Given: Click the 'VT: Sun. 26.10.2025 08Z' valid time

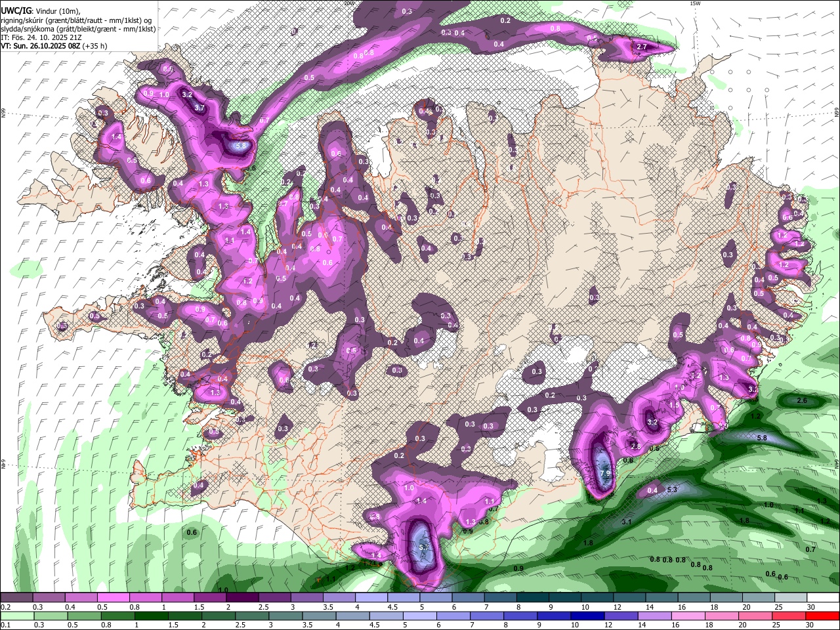Looking at the screenshot, I should pyautogui.click(x=40, y=46).
